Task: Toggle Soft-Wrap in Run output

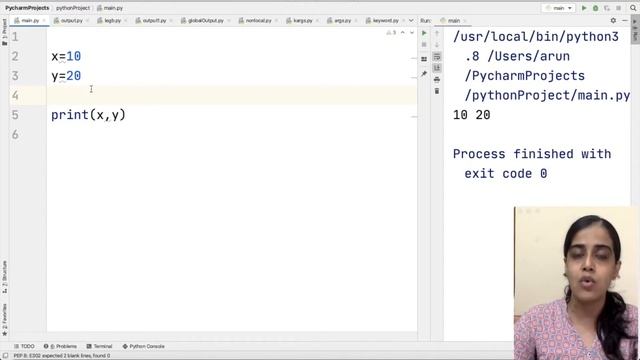Action: click(437, 56)
